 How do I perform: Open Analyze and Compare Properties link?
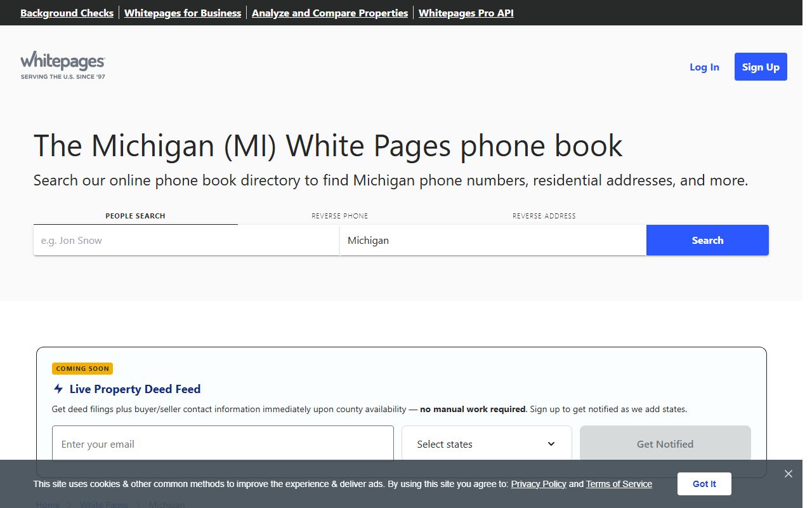(x=330, y=13)
